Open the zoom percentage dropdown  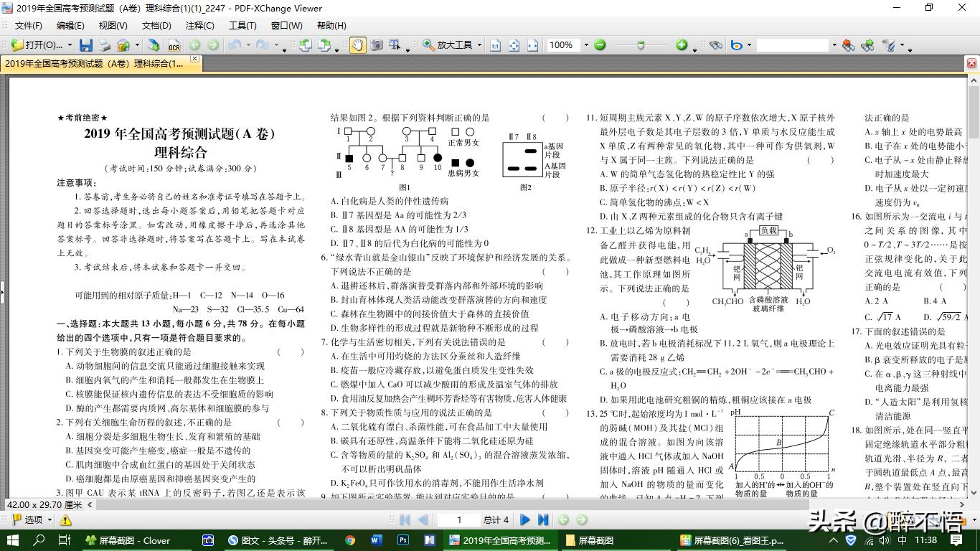point(586,45)
